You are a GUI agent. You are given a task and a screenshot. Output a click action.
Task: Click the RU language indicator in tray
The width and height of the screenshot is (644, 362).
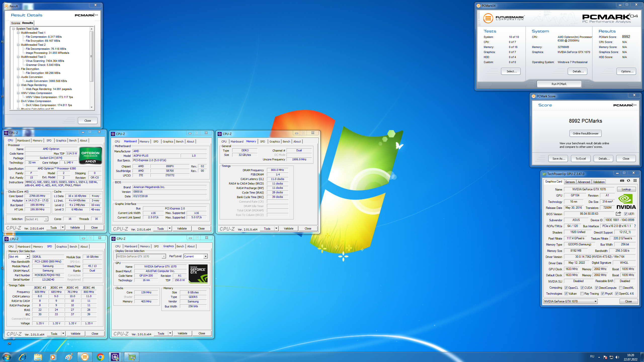click(592, 357)
